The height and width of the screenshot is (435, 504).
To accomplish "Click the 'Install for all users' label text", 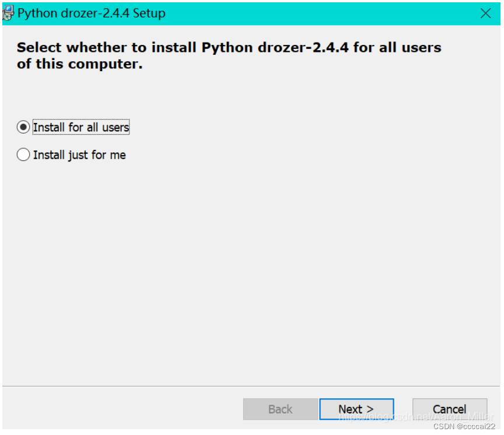I will (x=81, y=127).
